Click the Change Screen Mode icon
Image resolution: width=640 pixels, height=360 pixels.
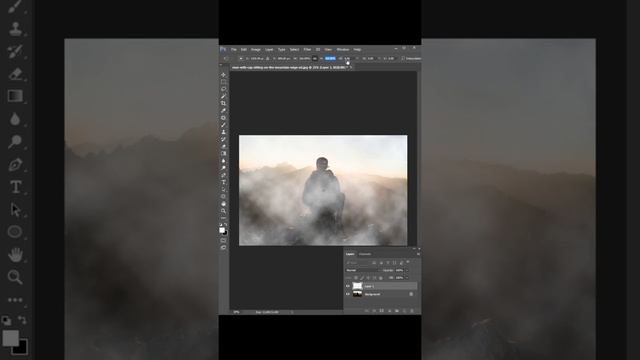tap(223, 248)
